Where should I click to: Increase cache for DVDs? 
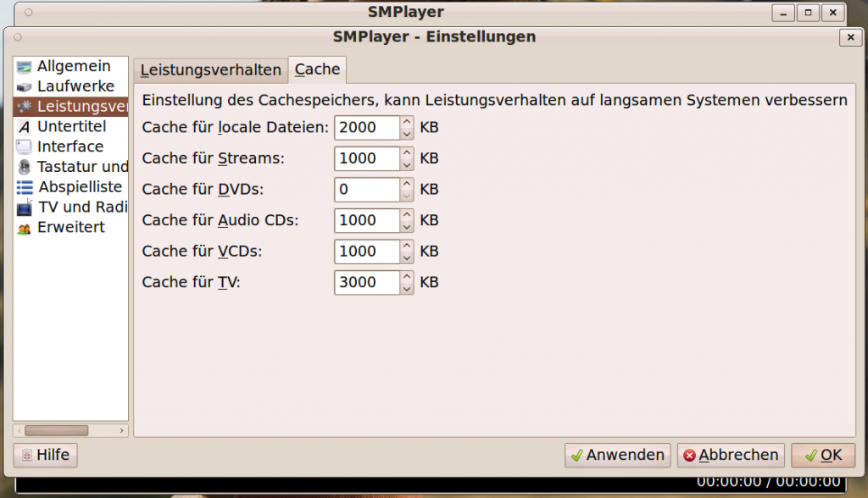[407, 183]
